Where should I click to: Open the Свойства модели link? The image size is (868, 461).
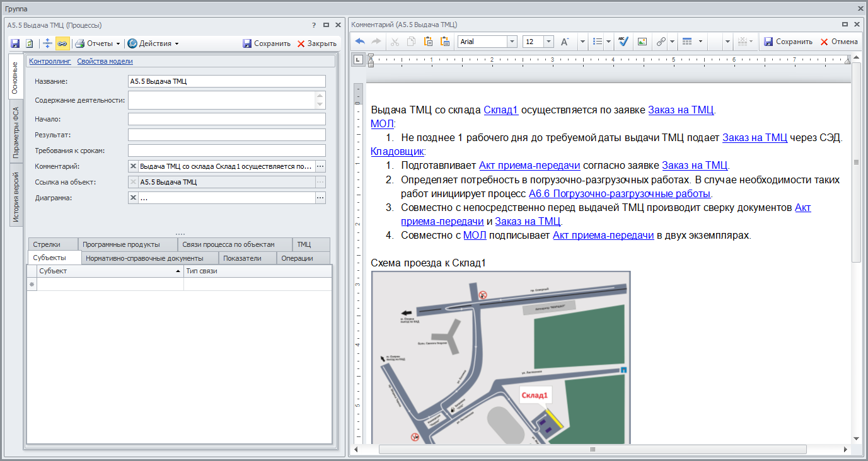(x=105, y=61)
